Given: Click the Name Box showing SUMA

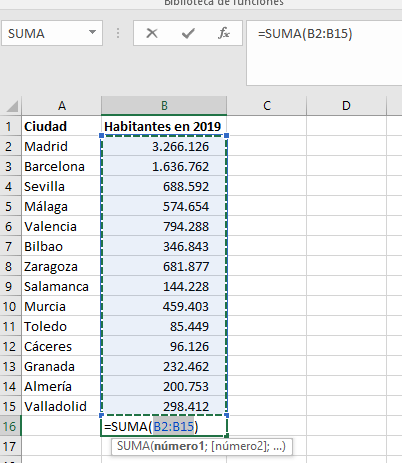Looking at the screenshot, I should [52, 33].
